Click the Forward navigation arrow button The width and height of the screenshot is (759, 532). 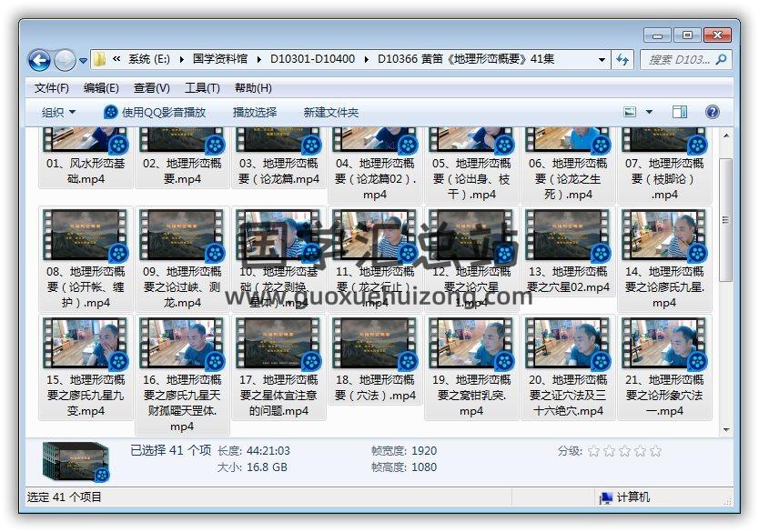pyautogui.click(x=65, y=60)
